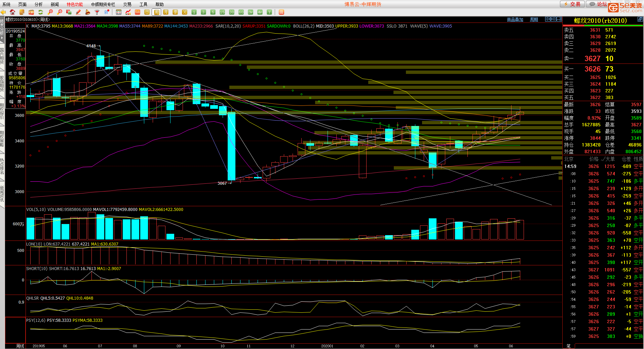
Task: Click the green refresh arrows icon
Action: 41,12
